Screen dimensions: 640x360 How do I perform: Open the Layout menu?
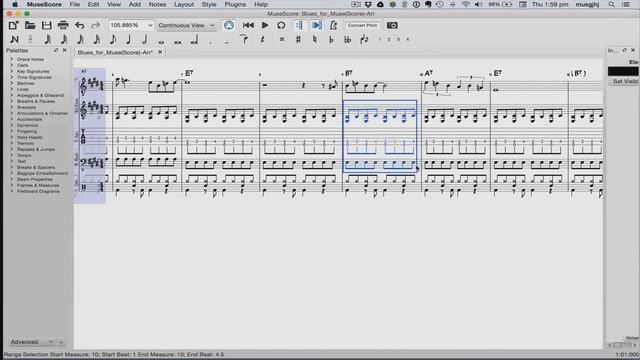[184, 4]
